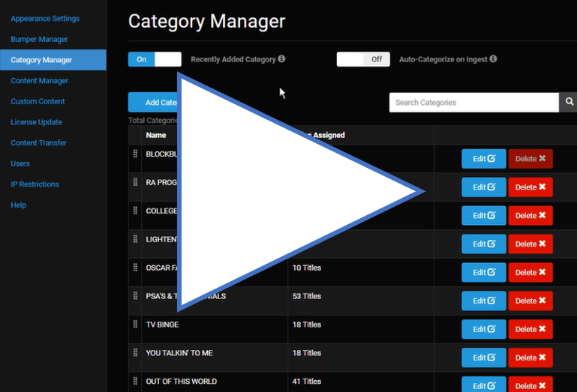The width and height of the screenshot is (577, 392).
Task: Click the search magnifier icon button
Action: [569, 103]
